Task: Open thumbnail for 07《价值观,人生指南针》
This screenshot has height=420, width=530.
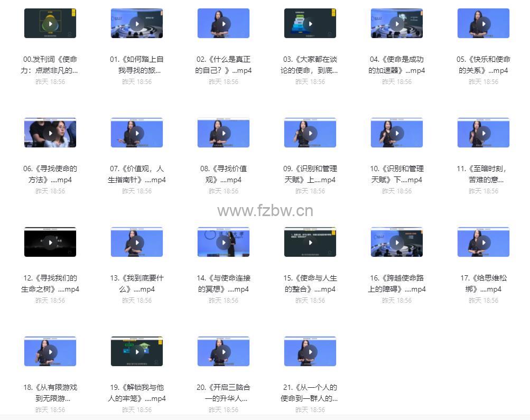Action: click(x=137, y=133)
